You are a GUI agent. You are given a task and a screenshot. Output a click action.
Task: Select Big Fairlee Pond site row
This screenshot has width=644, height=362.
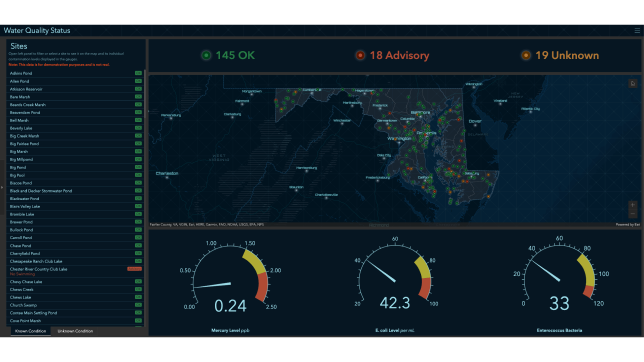[76, 143]
